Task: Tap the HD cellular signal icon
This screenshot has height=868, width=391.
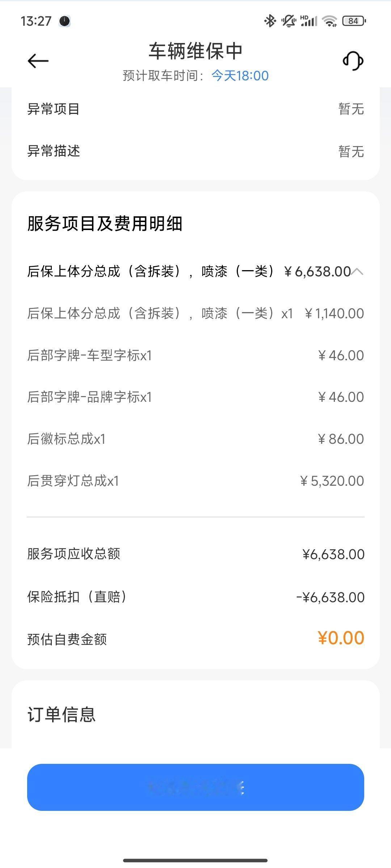Action: coord(309,21)
